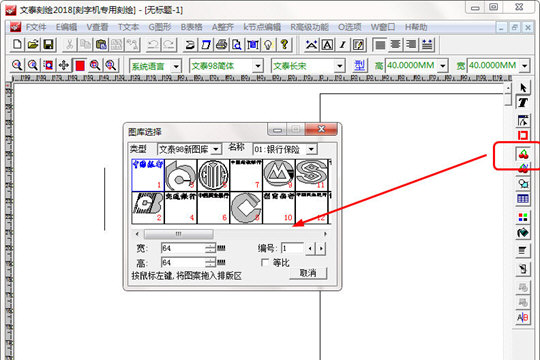The image size is (540, 360).
Task: Click the yellow question mark help icon
Action: [284, 44]
